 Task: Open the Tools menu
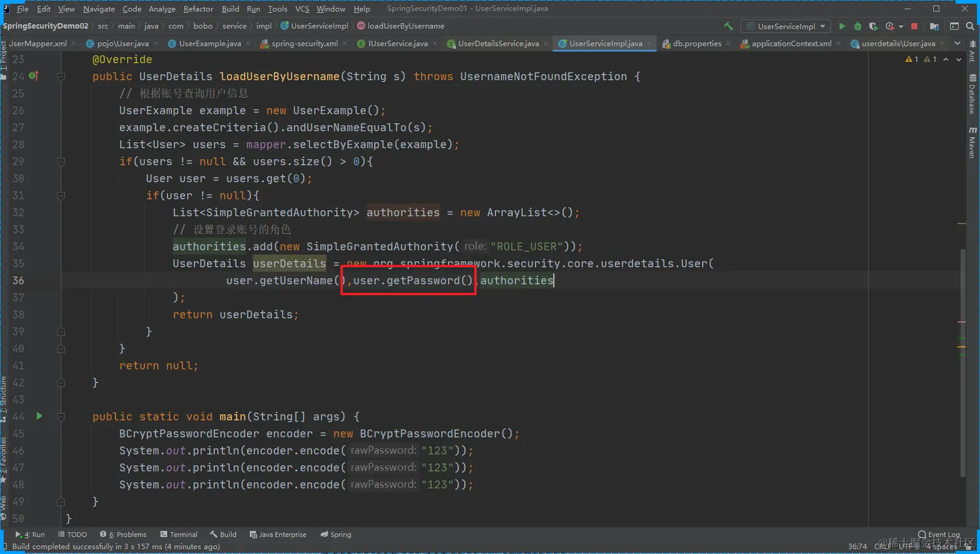click(277, 9)
